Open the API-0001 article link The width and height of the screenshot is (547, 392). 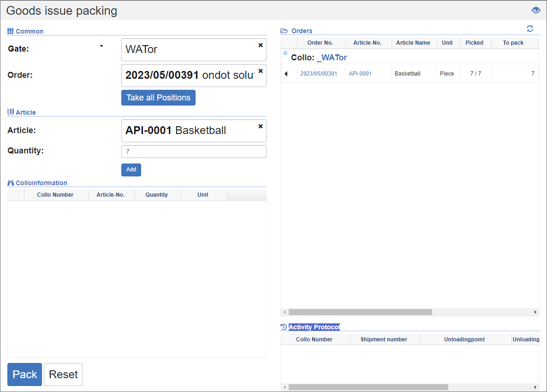(360, 74)
